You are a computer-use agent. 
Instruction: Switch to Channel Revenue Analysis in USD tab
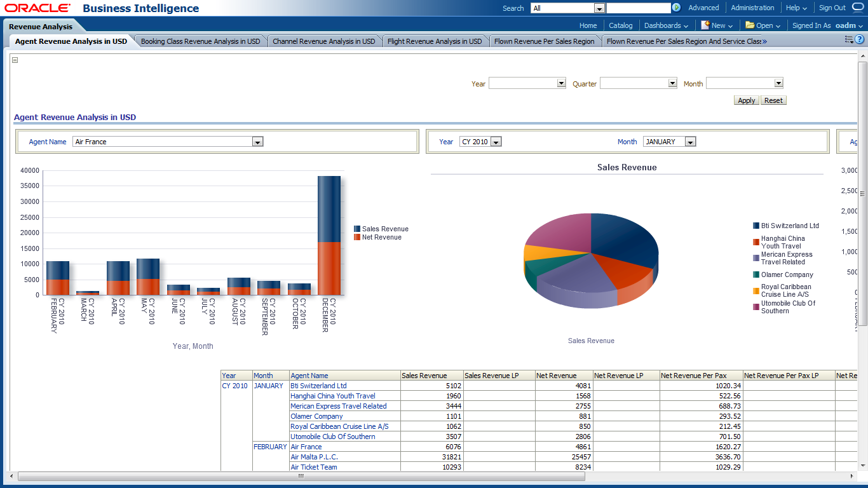[323, 41]
